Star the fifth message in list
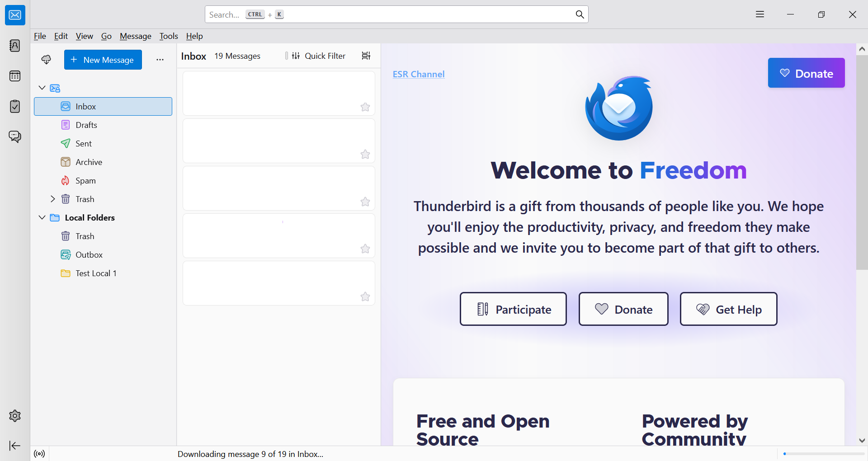Viewport: 868px width, 461px height. point(365,296)
